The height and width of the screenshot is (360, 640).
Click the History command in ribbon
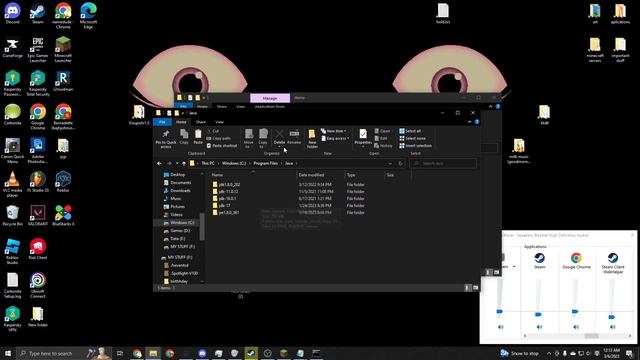[x=383, y=146]
